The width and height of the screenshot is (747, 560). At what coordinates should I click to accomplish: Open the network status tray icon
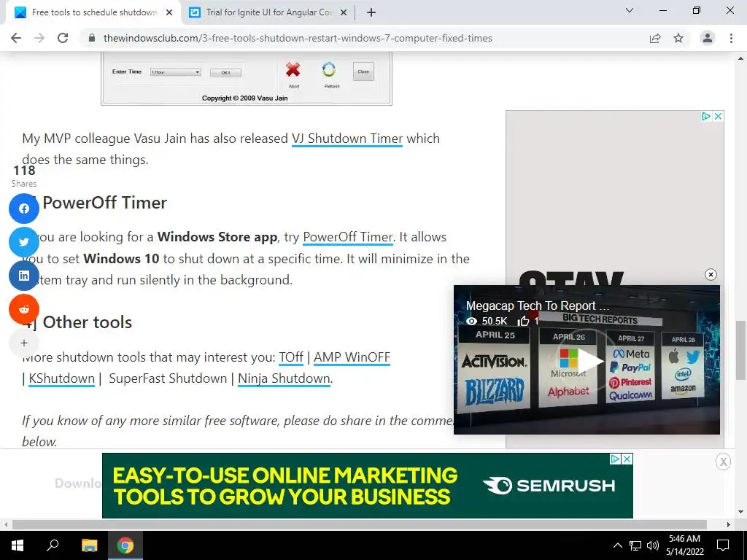pos(635,545)
